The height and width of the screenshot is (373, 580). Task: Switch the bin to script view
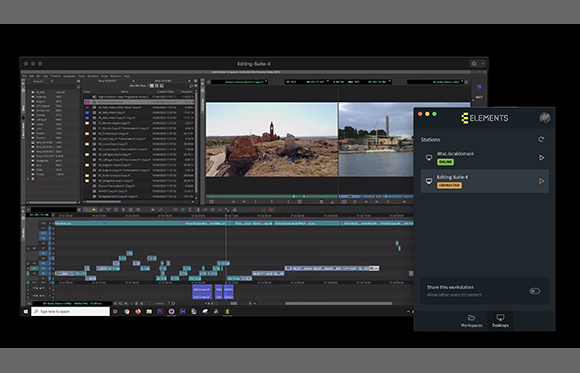coord(162,85)
